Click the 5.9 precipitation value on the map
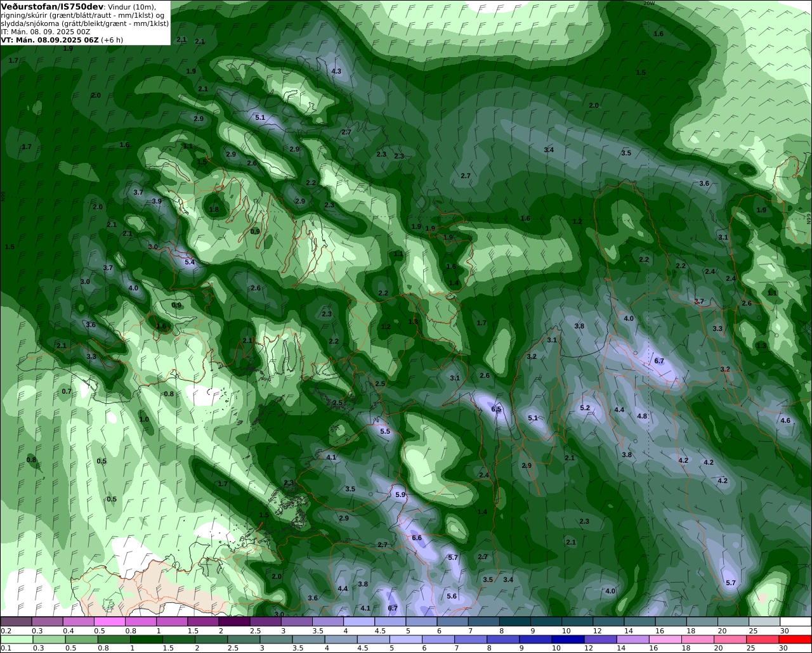 400,495
